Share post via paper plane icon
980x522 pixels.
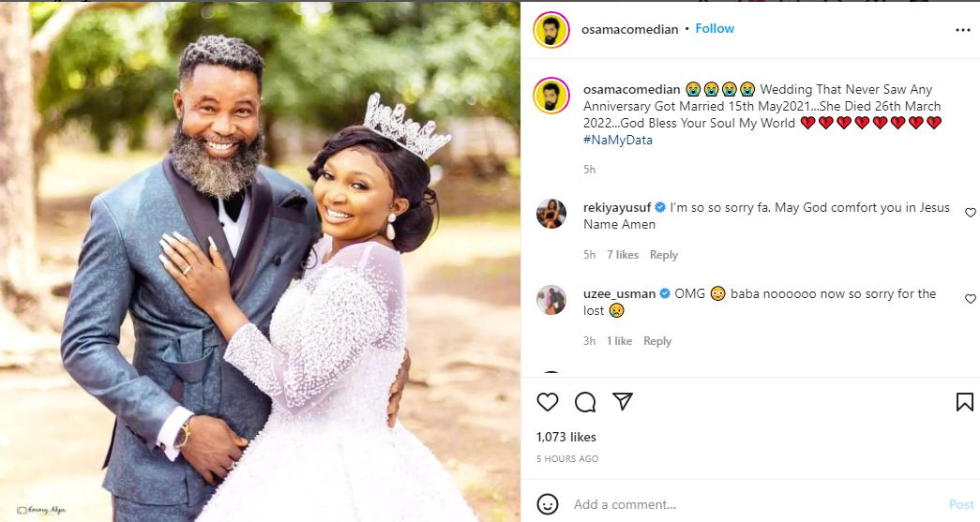tap(623, 402)
